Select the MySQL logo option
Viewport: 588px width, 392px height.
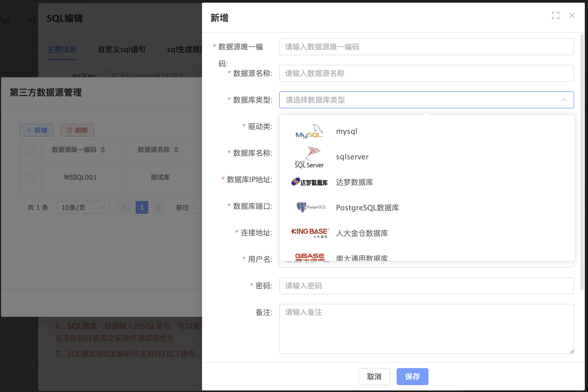[x=309, y=131]
